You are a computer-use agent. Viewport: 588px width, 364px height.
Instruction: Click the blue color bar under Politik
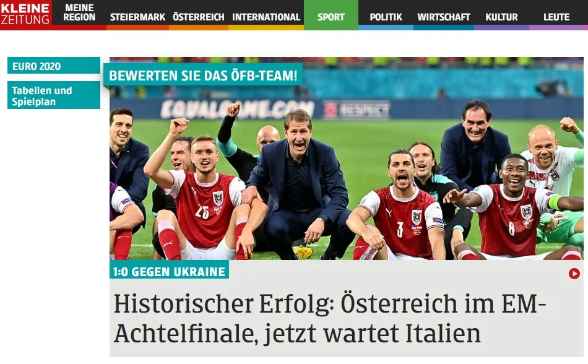pos(386,27)
